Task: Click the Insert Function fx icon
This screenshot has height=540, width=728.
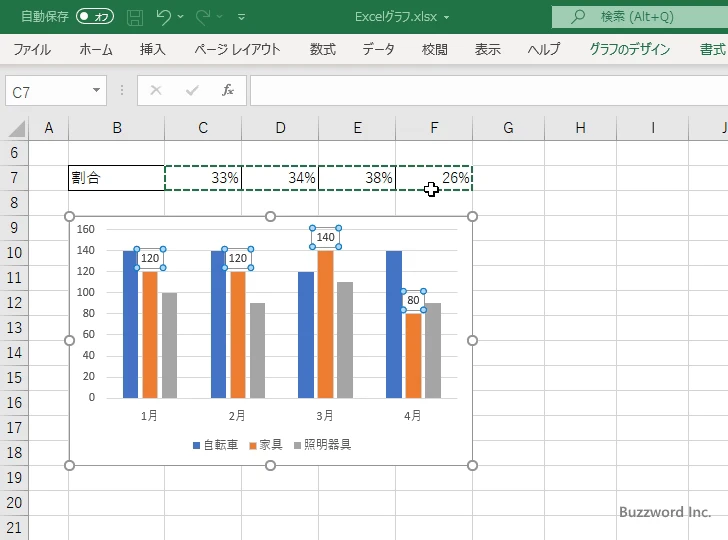Action: point(227,91)
